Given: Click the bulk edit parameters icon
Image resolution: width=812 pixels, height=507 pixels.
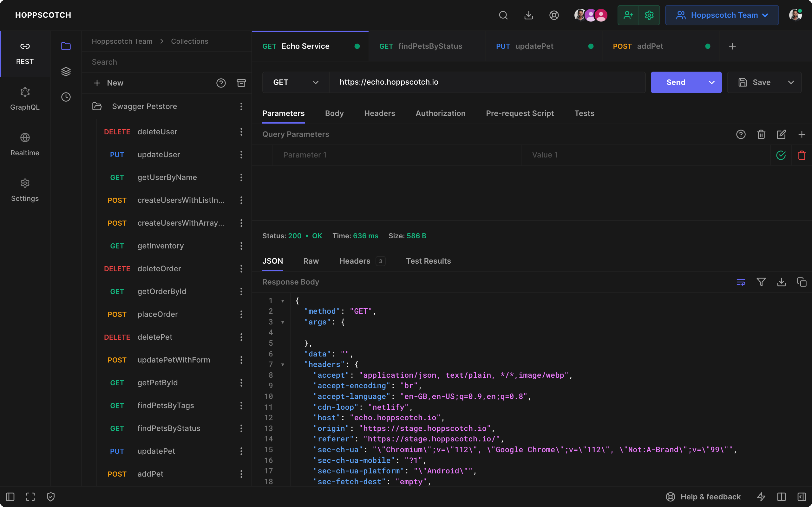Looking at the screenshot, I should 782,134.
